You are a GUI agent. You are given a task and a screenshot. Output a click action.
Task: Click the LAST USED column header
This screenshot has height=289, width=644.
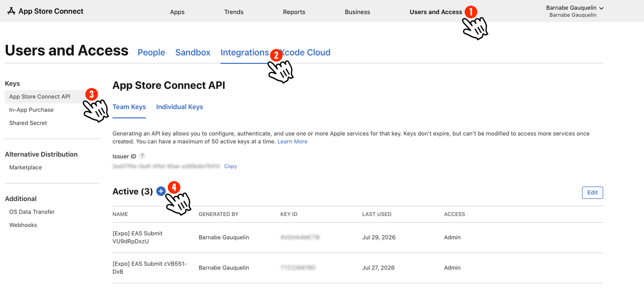pos(376,214)
